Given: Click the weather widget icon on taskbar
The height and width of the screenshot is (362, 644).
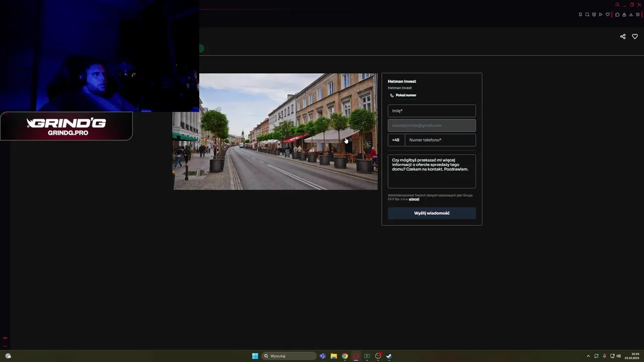Looking at the screenshot, I should pyautogui.click(x=8, y=356).
